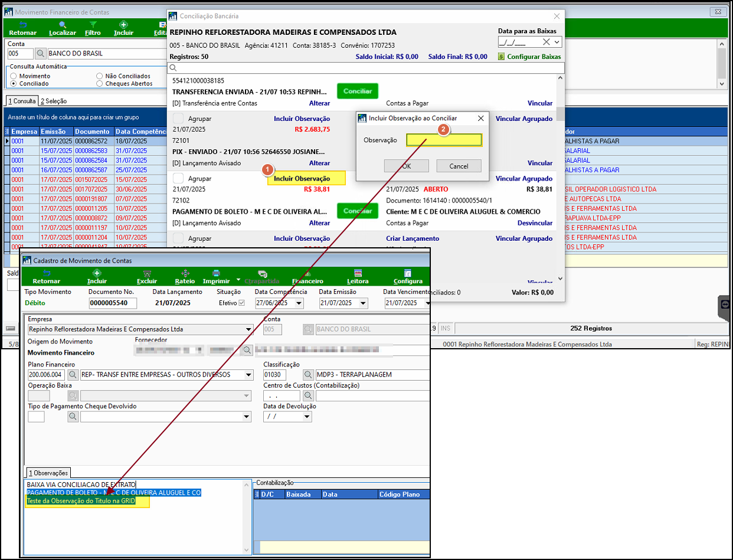733x560 pixels.
Task: Check Agrupar for R$ 38,81 entry
Action: pyautogui.click(x=178, y=178)
